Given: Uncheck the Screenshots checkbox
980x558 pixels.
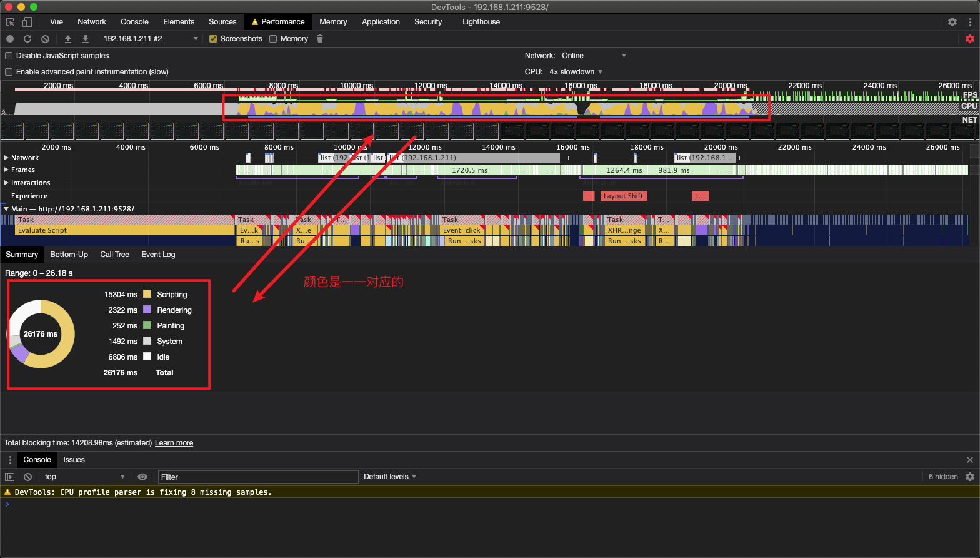Looking at the screenshot, I should click(213, 39).
